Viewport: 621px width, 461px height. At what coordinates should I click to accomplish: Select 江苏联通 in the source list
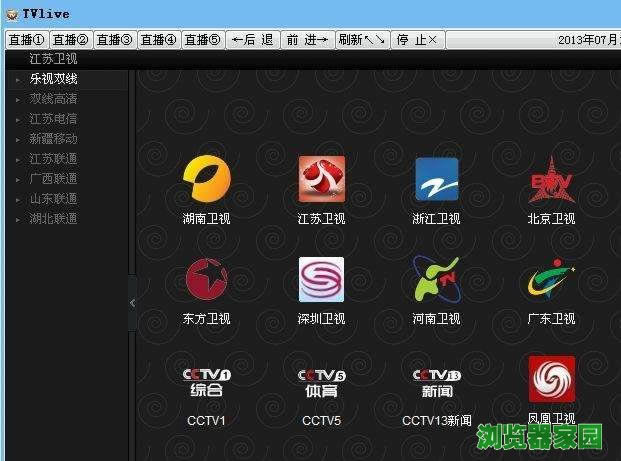53,159
